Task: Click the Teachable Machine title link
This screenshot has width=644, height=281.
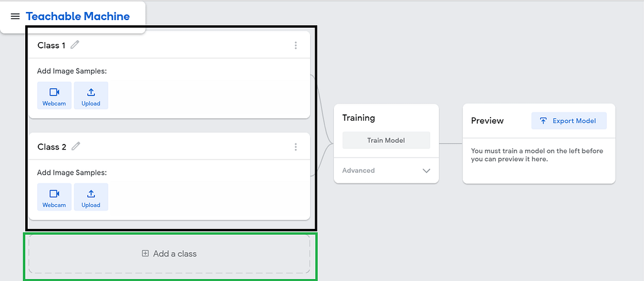Action: [x=77, y=16]
